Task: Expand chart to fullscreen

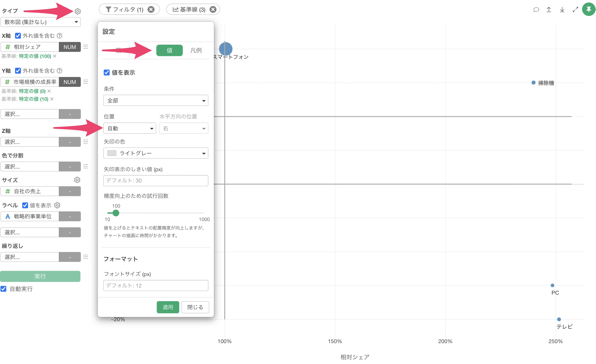Action: (575, 9)
